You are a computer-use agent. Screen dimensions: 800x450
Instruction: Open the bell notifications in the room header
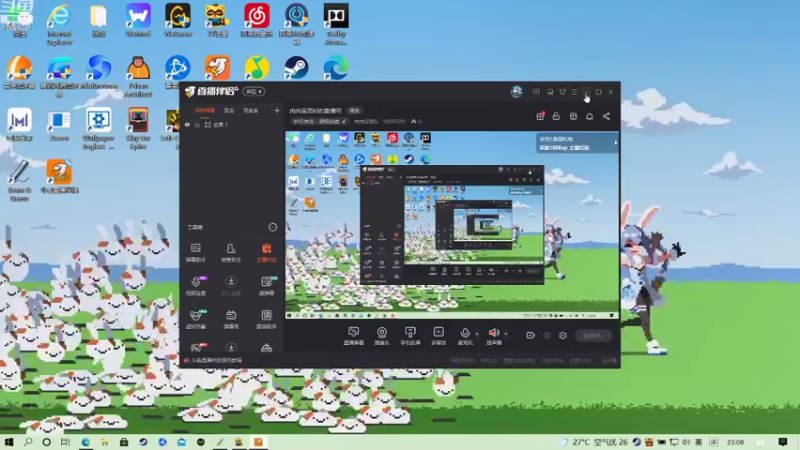pyautogui.click(x=590, y=116)
